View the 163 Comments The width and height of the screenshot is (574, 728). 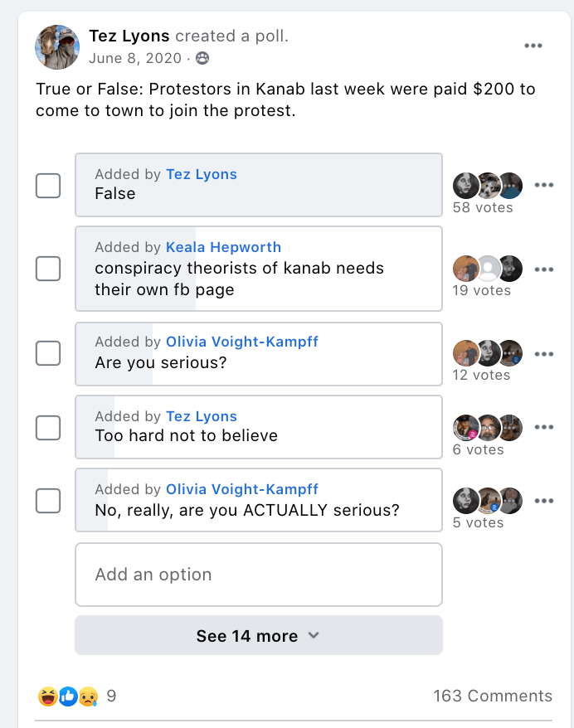coord(492,696)
